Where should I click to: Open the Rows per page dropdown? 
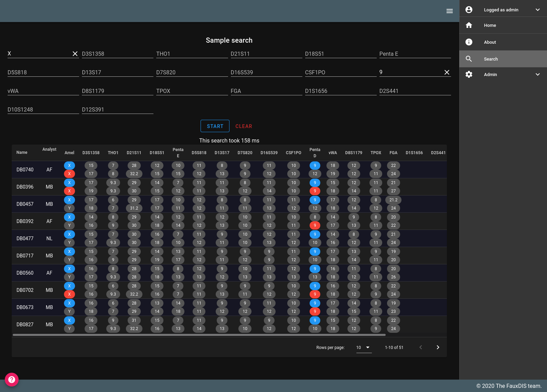[x=364, y=348]
